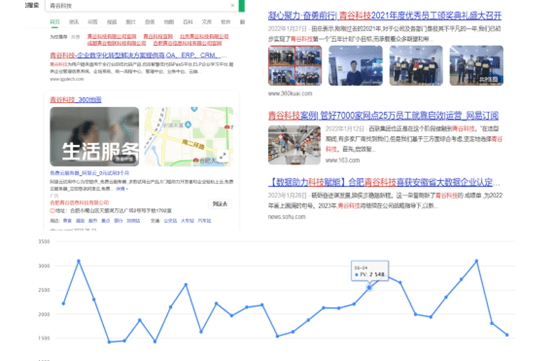Open the 青谷科技_360地图 result link

(x=76, y=100)
